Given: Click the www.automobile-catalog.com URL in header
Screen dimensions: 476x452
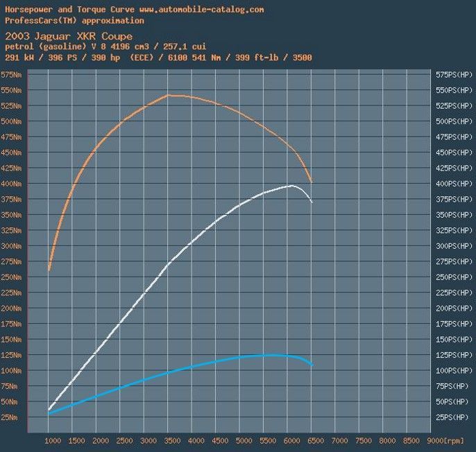Looking at the screenshot, I should [x=201, y=10].
